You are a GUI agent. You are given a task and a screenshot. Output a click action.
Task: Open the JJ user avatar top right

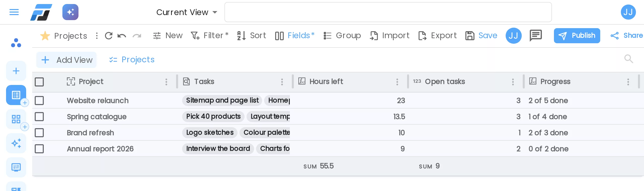(628, 12)
